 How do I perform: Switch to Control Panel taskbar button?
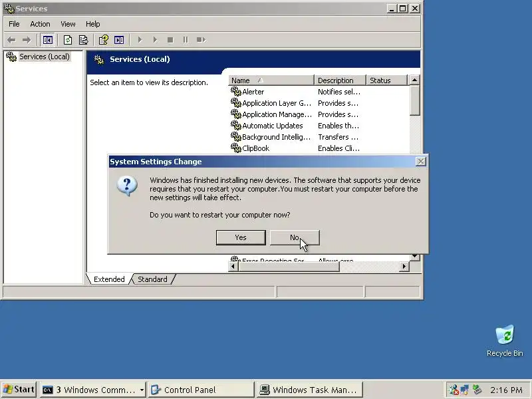tap(201, 390)
